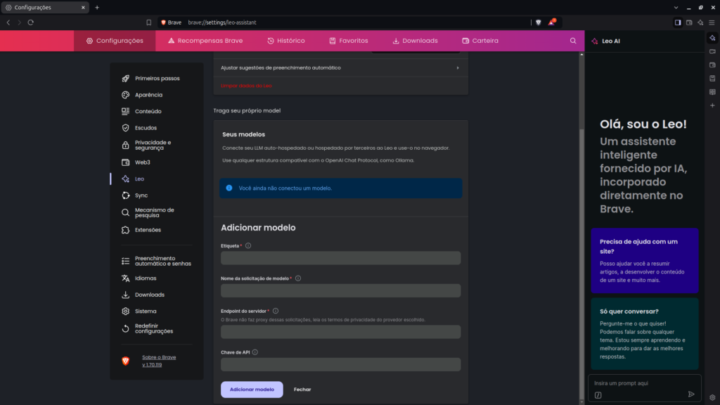The width and height of the screenshot is (720, 405).
Task: Click info icon next to Etiqueta label
Action: (x=248, y=245)
